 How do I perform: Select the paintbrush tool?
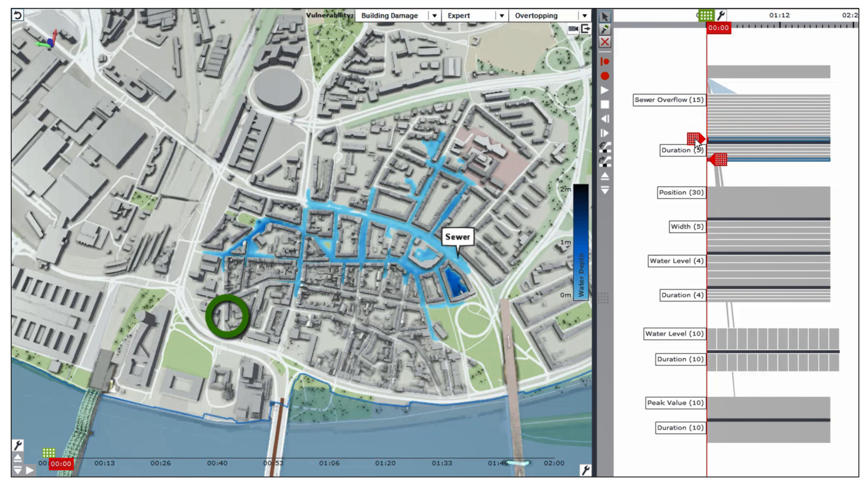coord(604,30)
